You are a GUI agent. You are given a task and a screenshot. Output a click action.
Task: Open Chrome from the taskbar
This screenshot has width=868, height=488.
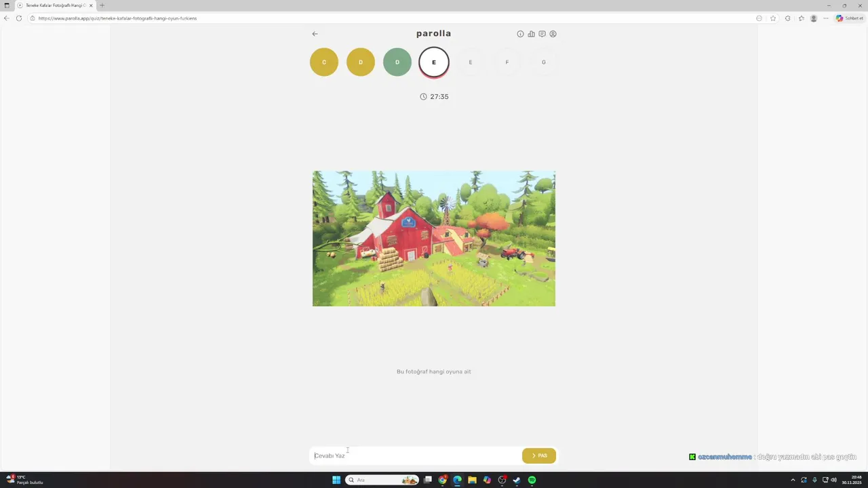point(443,480)
